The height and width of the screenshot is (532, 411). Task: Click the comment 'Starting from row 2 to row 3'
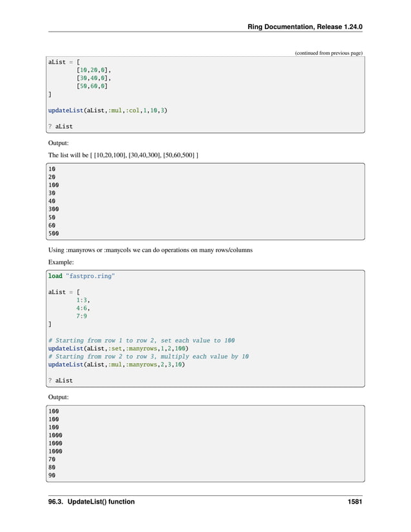tap(148, 356)
